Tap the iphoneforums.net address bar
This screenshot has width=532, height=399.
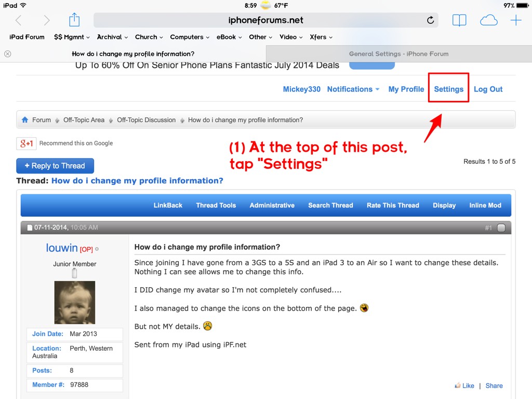click(265, 20)
